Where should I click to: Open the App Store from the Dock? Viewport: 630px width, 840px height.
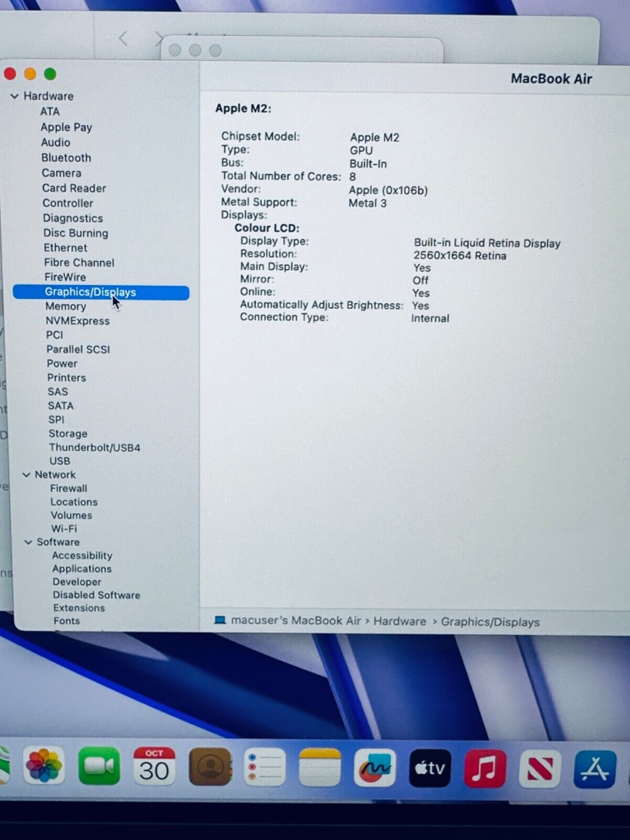[x=595, y=769]
